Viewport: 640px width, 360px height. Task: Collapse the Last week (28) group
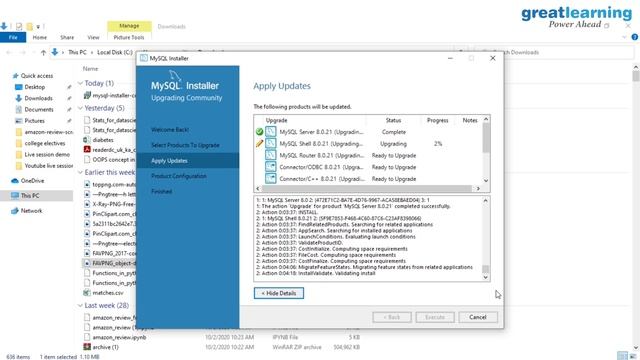pyautogui.click(x=80, y=305)
